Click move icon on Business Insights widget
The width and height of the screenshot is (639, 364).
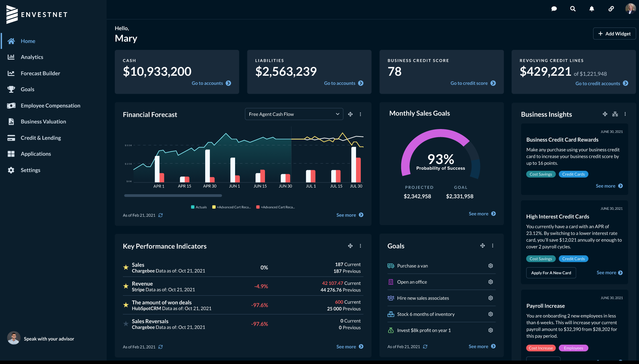pyautogui.click(x=605, y=114)
